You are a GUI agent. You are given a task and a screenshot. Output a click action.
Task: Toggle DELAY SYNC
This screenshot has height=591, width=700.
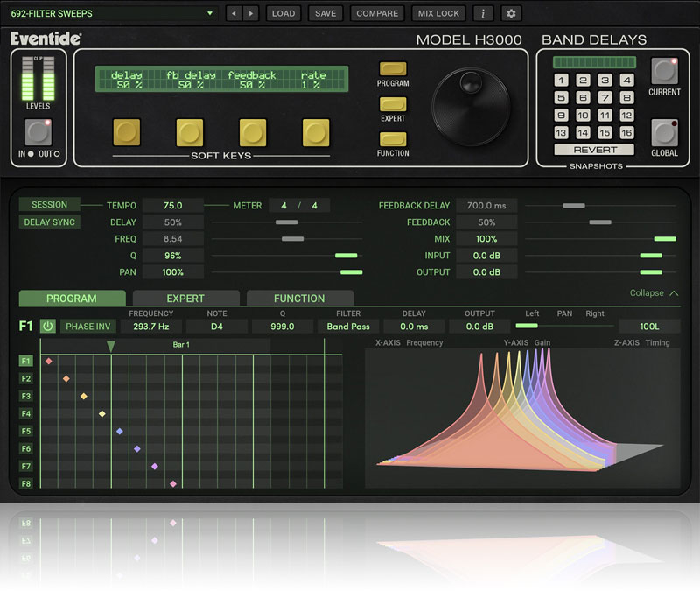(x=50, y=222)
